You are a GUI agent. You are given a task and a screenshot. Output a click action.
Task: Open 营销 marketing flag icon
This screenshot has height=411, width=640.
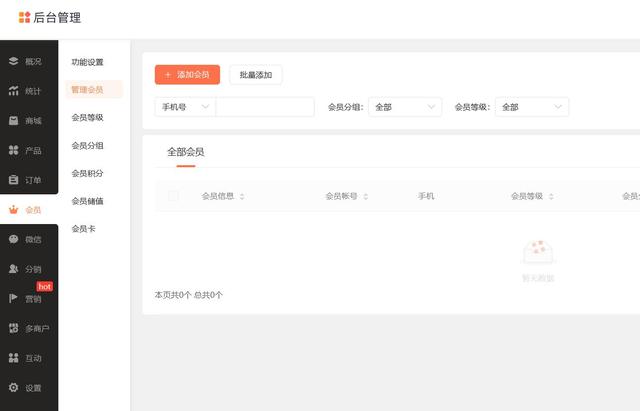point(13,299)
